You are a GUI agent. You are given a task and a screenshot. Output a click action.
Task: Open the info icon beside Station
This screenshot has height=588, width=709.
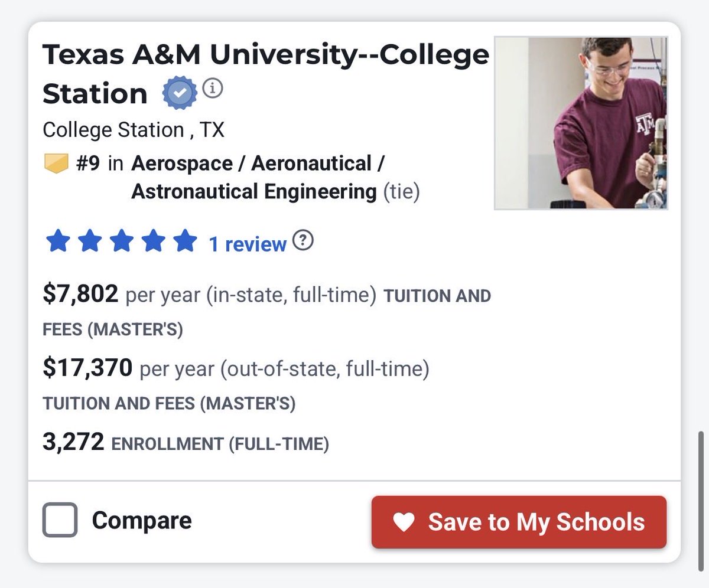[213, 89]
